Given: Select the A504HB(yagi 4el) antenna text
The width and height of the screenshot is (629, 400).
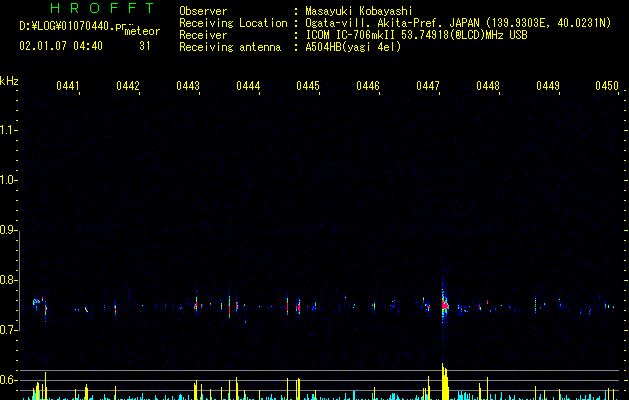Looking at the screenshot, I should pos(353,47).
